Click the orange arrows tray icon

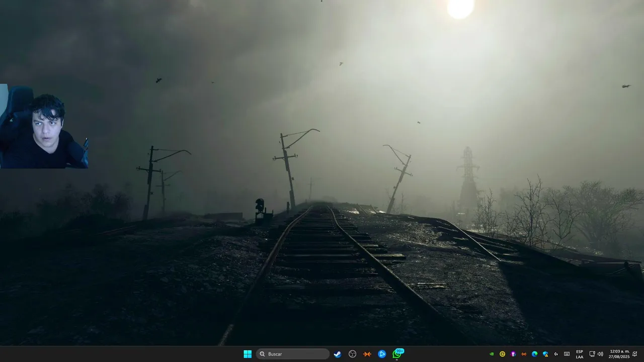click(524, 354)
